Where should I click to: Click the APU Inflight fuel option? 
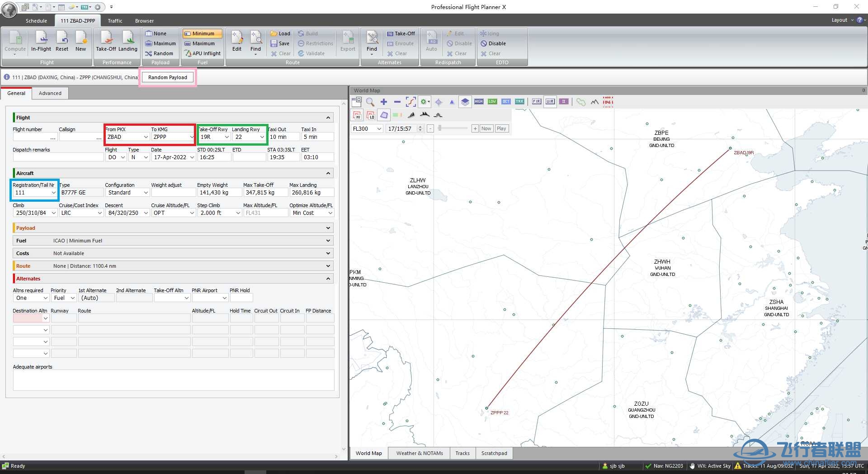203,53
